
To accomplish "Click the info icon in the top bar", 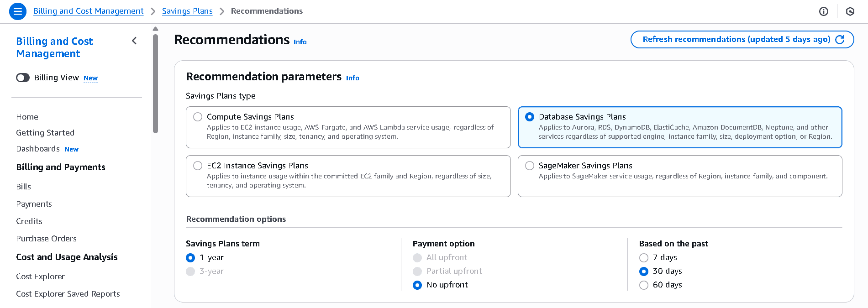I will 823,11.
